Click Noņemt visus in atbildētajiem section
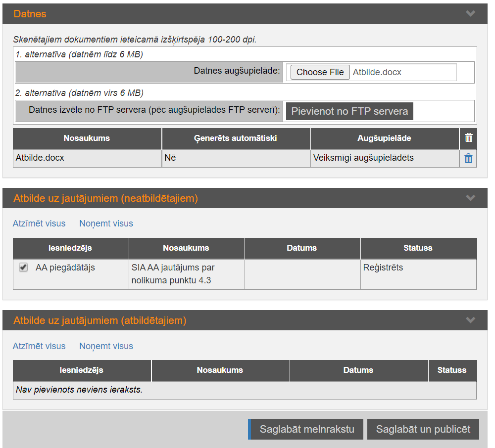Viewport: 495px width, 448px height. click(x=106, y=346)
